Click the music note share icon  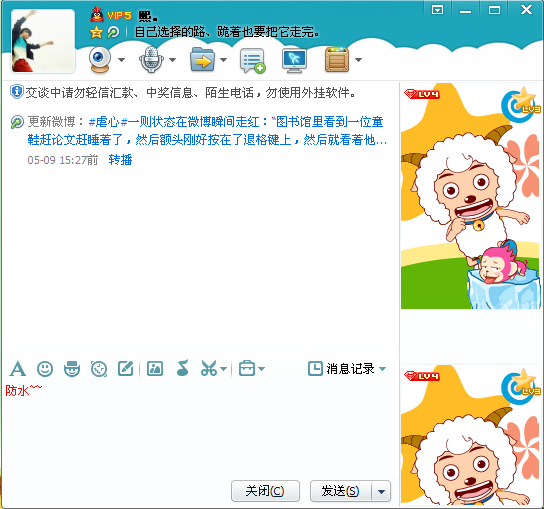tap(182, 368)
